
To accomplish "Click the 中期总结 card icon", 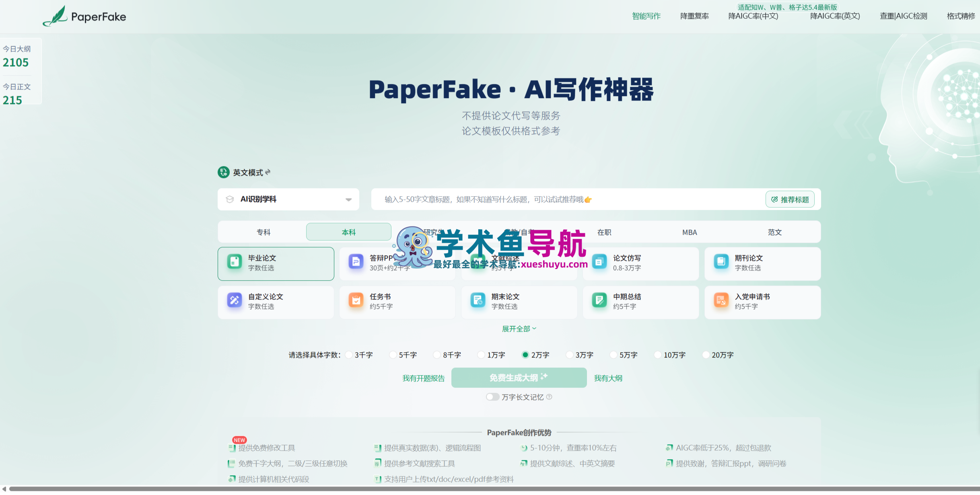I will click(x=599, y=300).
